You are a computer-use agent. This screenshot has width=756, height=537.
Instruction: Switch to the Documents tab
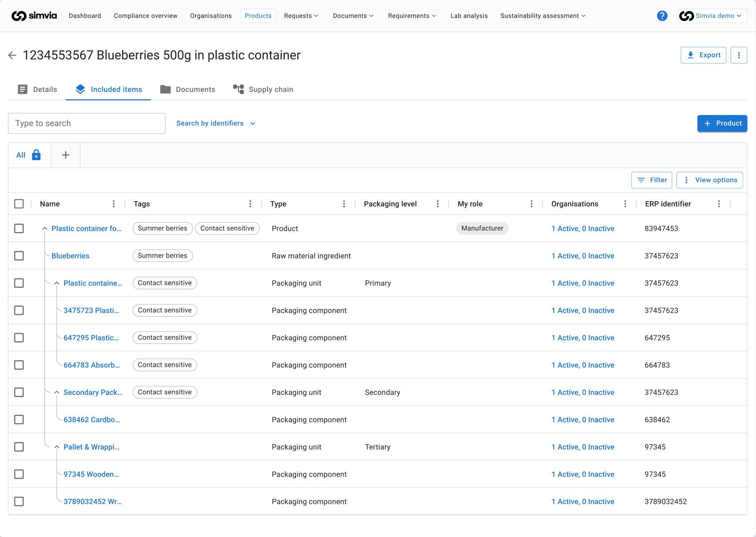(188, 89)
